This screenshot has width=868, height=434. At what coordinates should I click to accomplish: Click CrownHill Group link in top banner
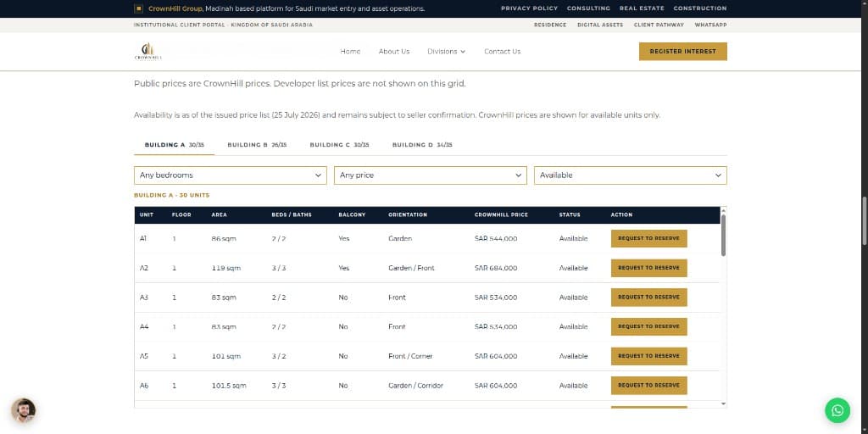tap(175, 8)
